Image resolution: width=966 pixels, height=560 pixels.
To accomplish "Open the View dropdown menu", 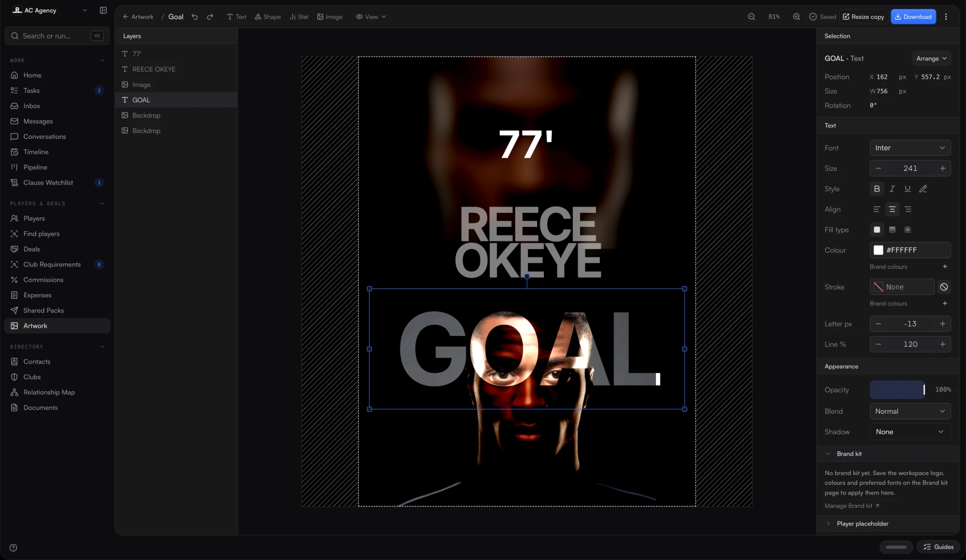I will point(371,16).
